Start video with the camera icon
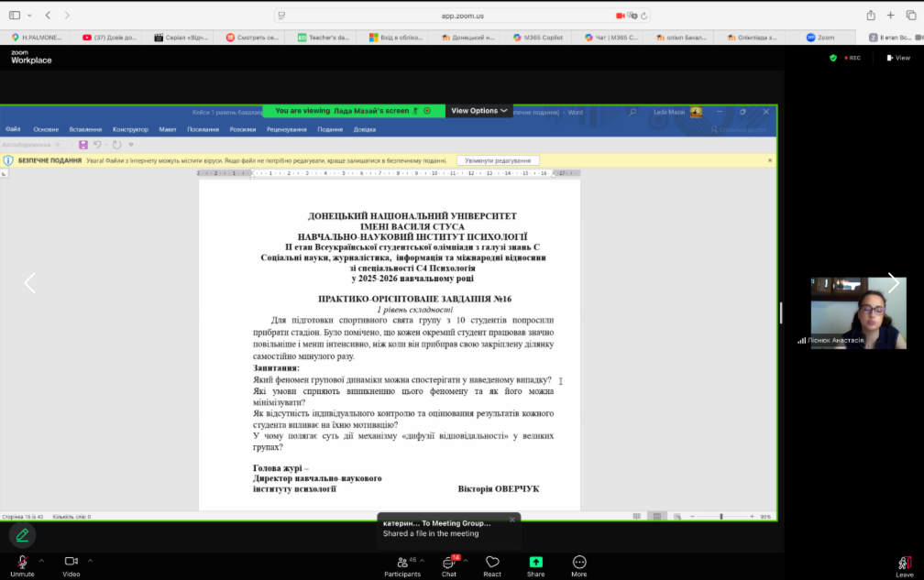This screenshot has width=924, height=580. (x=71, y=566)
